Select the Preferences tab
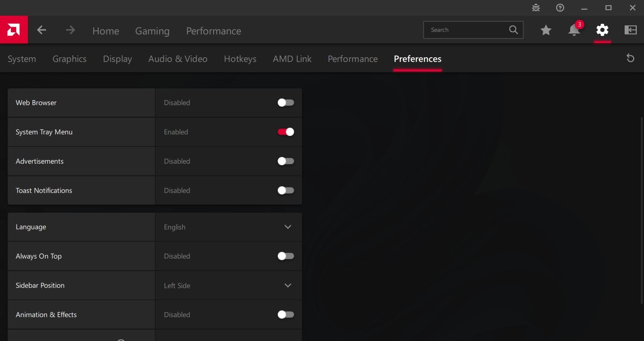 coord(417,59)
